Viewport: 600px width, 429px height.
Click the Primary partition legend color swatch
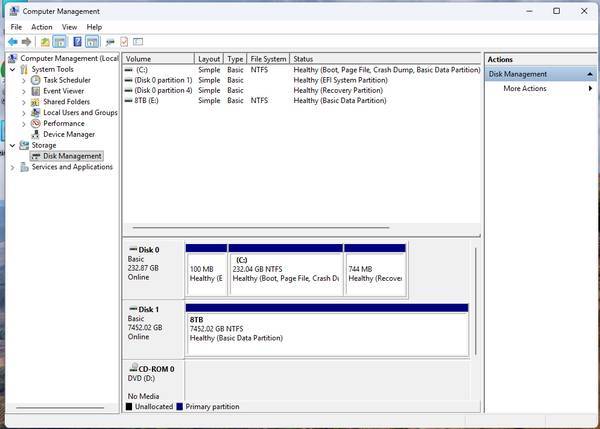click(179, 407)
